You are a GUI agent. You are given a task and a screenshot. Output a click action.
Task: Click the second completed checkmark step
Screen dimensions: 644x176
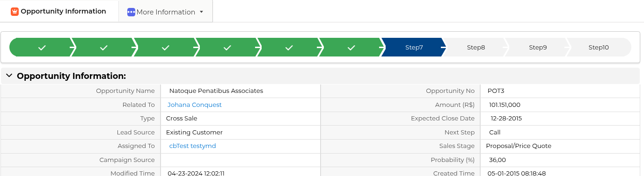(x=104, y=47)
